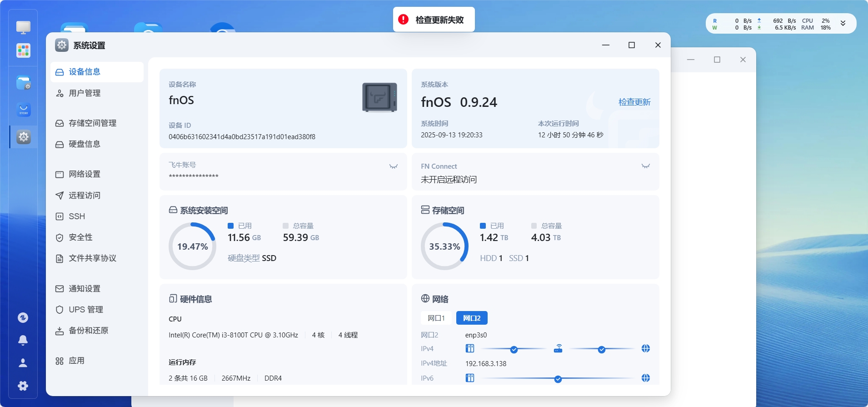Click the 硬件信息 heading icon

tap(173, 299)
